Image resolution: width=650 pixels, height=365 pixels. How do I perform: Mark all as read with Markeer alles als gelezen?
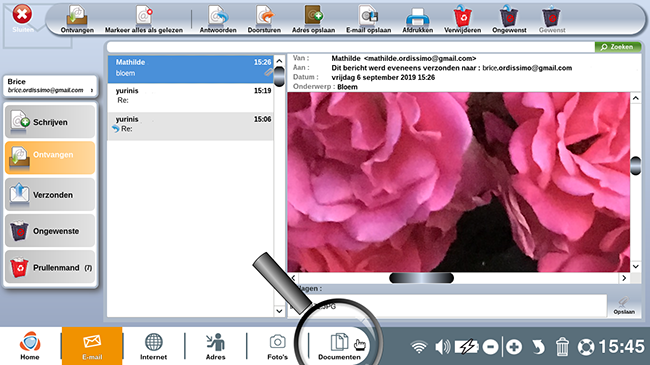(x=143, y=19)
